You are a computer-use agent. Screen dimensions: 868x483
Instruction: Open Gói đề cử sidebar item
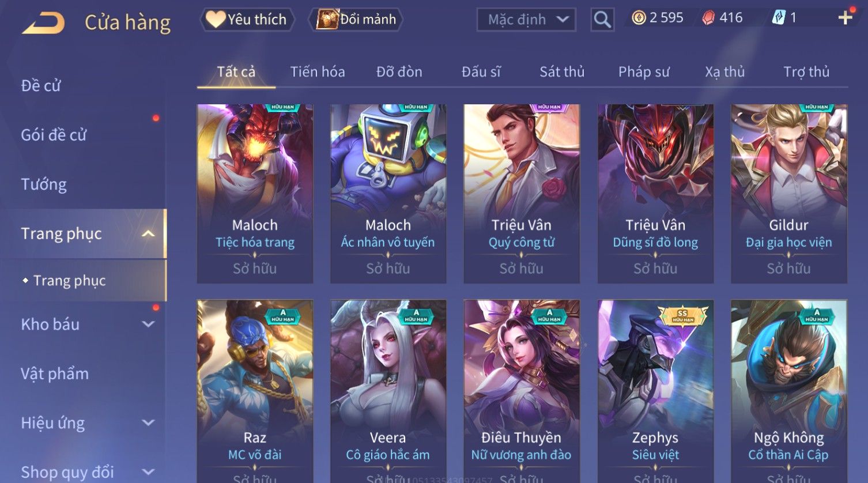(x=54, y=135)
